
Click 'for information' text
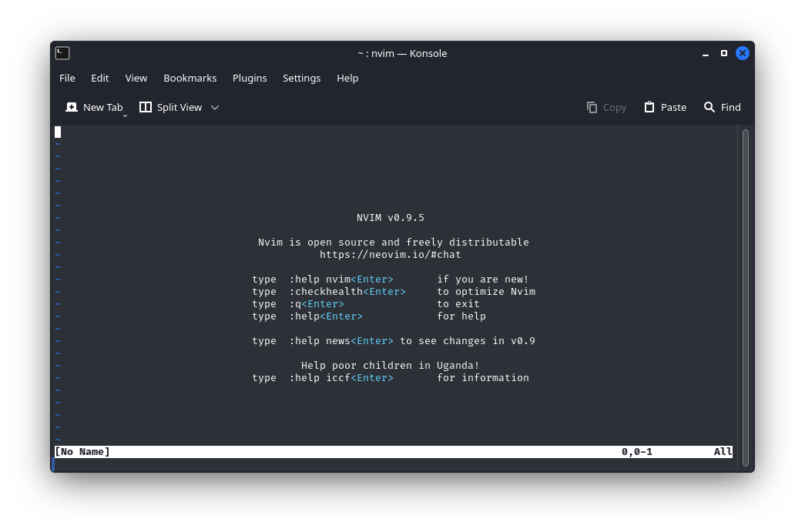(482, 377)
